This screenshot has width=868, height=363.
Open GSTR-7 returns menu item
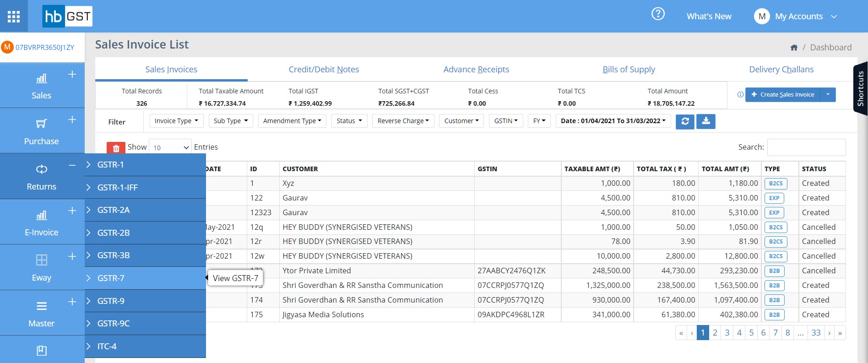[146, 278]
